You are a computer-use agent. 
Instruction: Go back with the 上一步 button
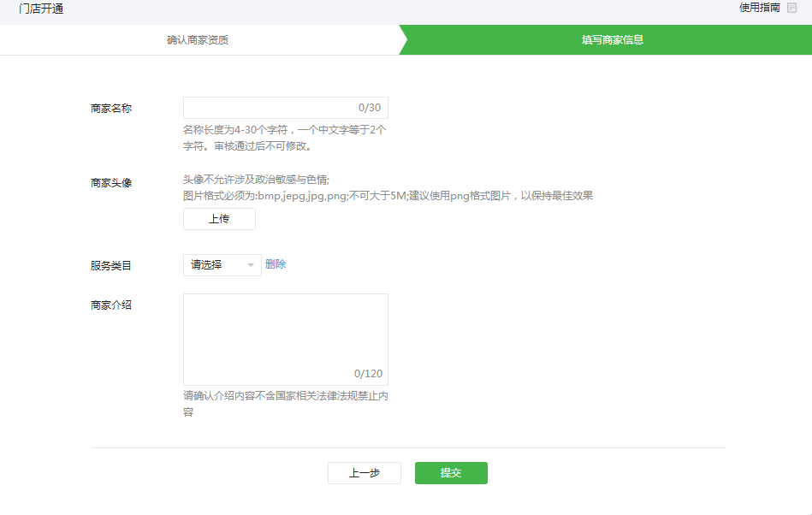coord(365,473)
